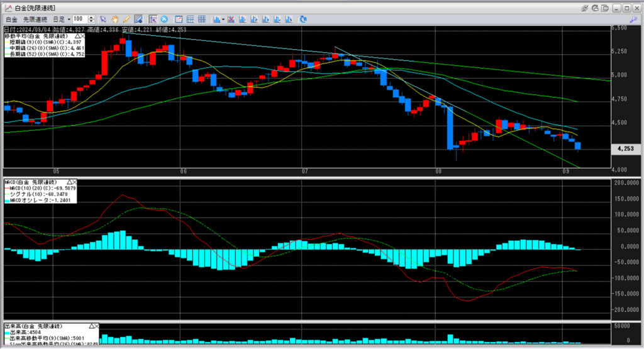Click the bar count input field showing 100
Viewport: 644px width, 349px height.
pos(80,19)
